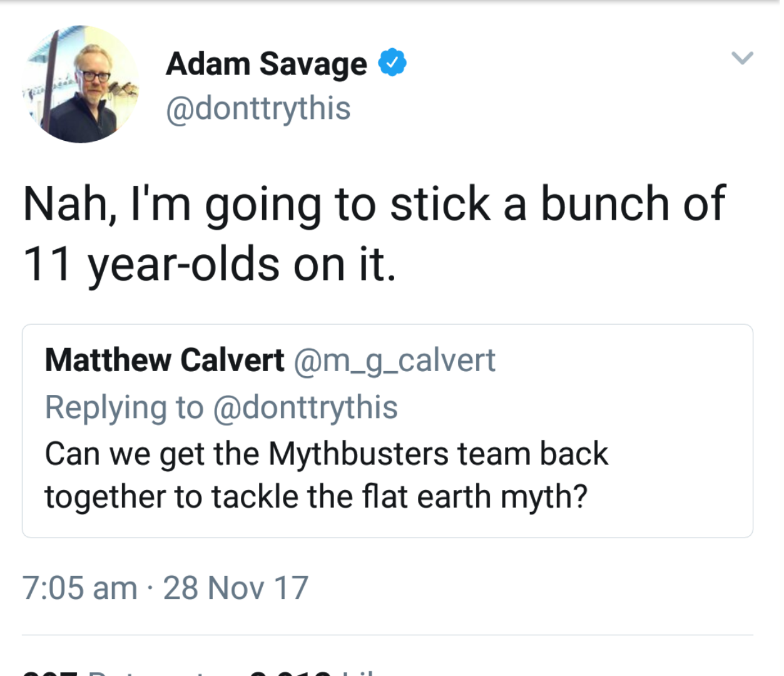Click the 7:05 am timestamp

(79, 588)
